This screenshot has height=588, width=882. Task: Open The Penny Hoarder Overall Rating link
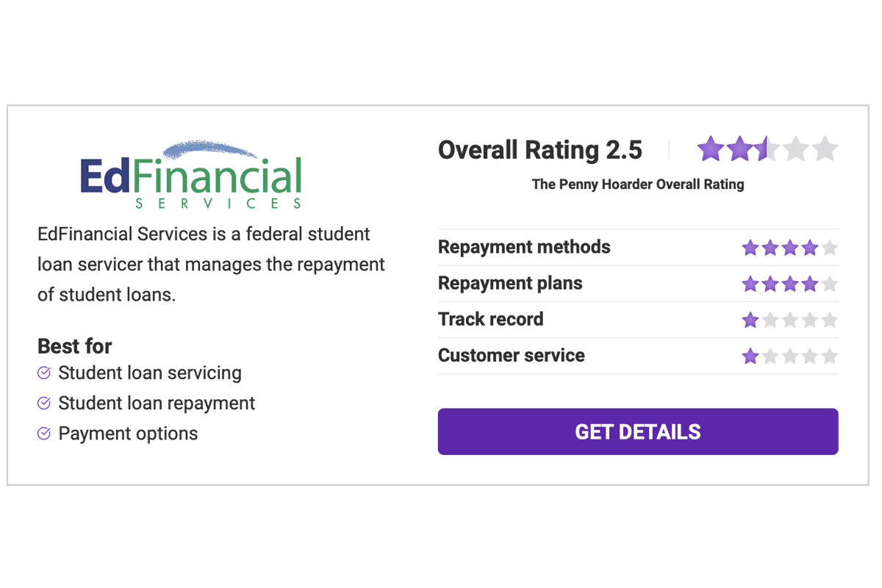point(637,184)
